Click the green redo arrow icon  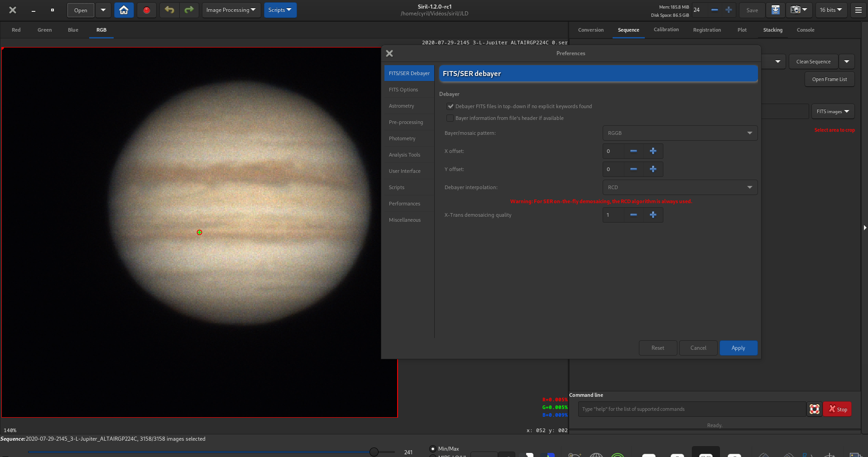(189, 10)
